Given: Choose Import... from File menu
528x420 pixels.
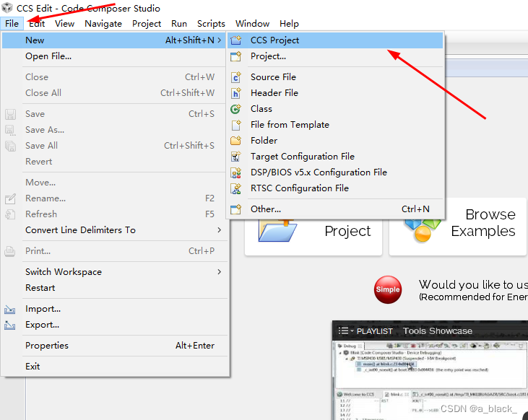Looking at the screenshot, I should 115,309.
